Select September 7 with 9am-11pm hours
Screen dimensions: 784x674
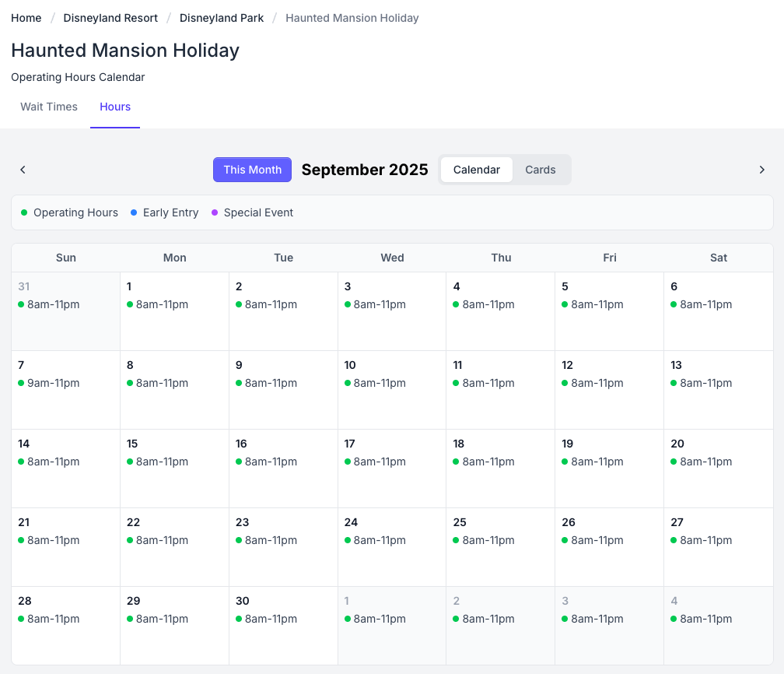[65, 389]
